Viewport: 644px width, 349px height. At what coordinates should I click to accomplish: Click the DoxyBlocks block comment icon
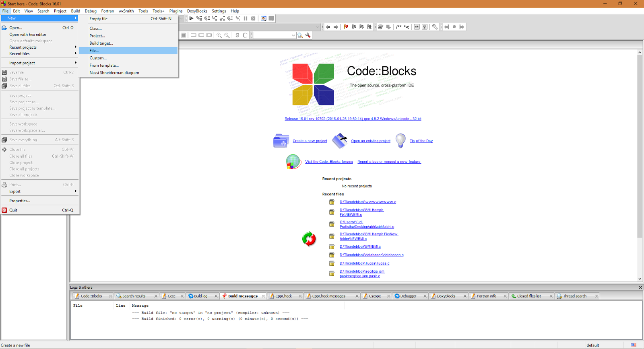coord(398,27)
